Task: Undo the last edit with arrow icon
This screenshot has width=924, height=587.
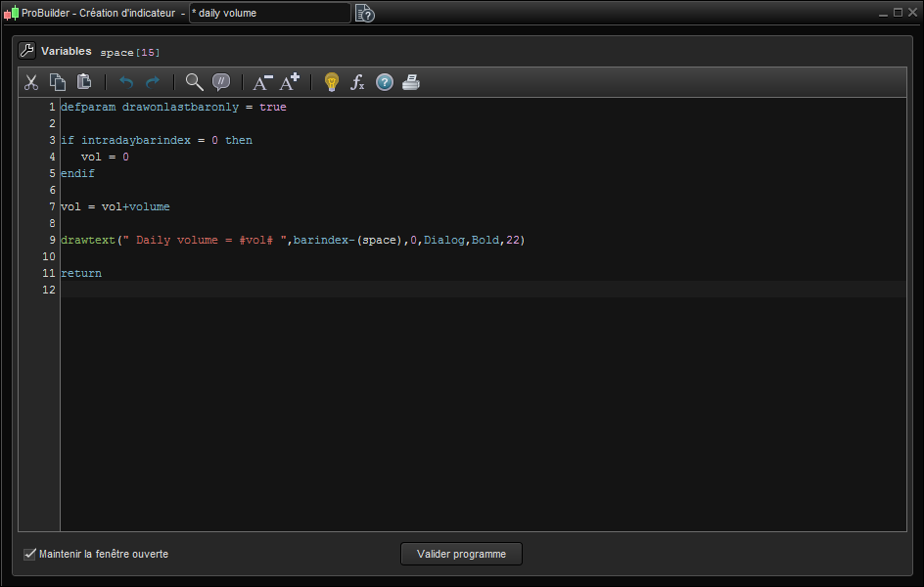Action: point(125,82)
